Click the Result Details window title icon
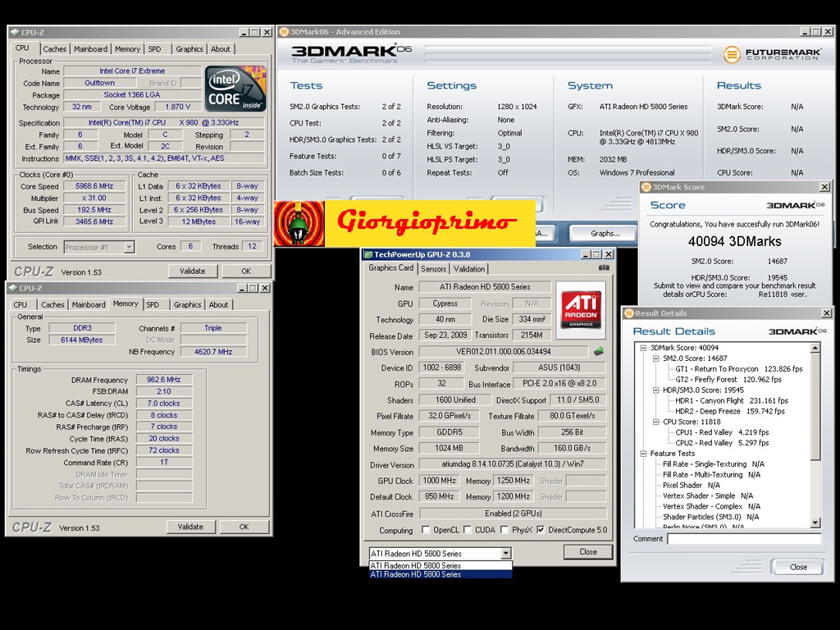This screenshot has width=840, height=630. pos(628,313)
